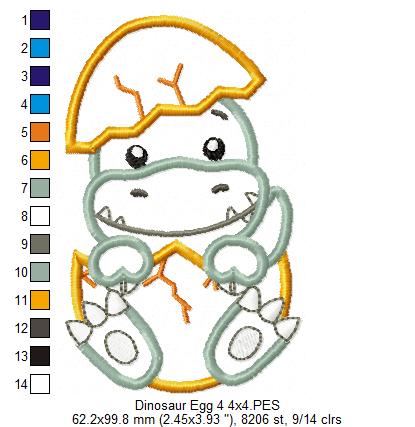Select color swatch 10 sage green
Viewport: 415px width, 427px height.
(40, 272)
